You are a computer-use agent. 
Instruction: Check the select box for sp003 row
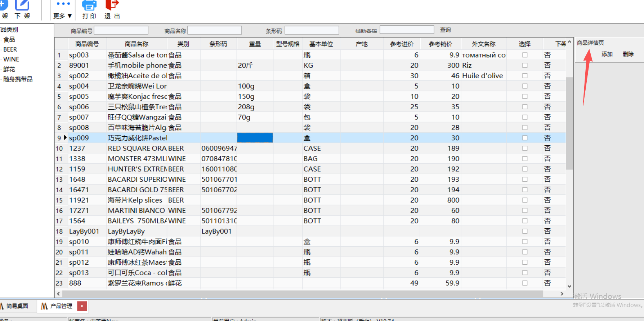coord(525,55)
